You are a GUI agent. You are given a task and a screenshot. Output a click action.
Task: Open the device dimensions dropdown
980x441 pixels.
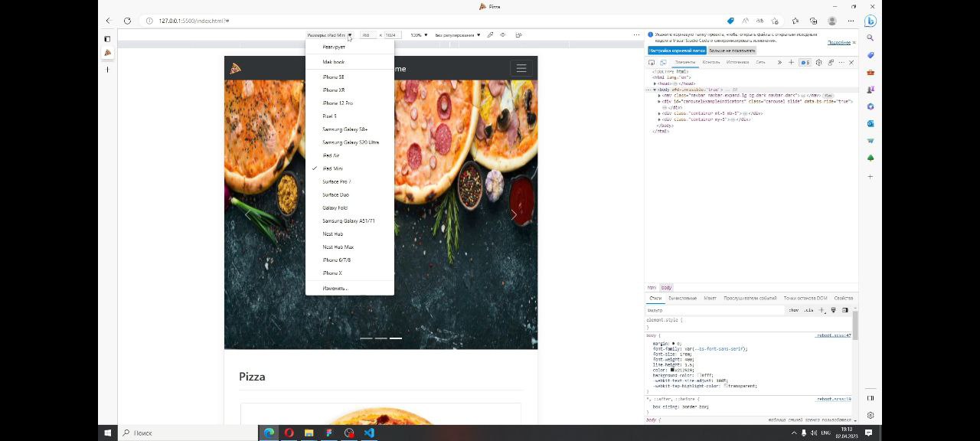[x=330, y=34]
